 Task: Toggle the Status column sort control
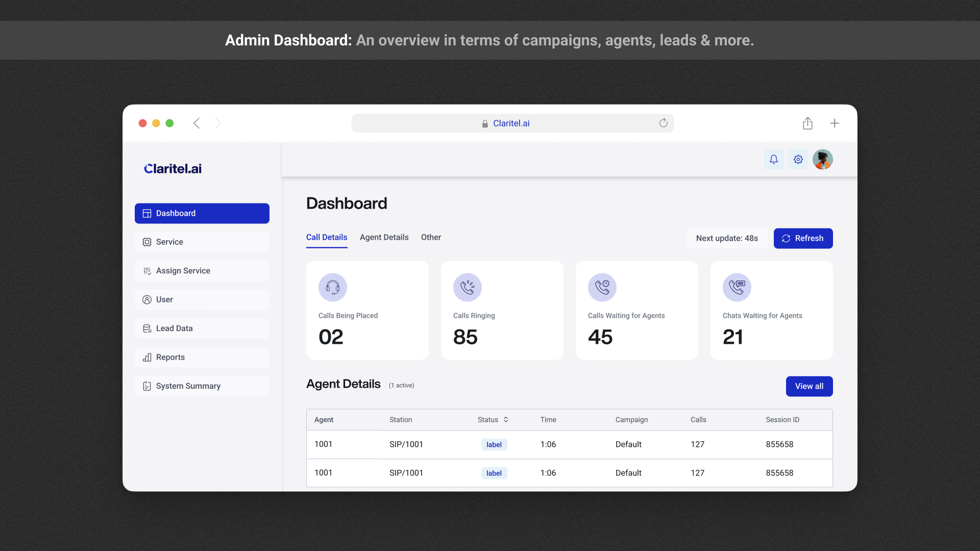click(x=506, y=419)
